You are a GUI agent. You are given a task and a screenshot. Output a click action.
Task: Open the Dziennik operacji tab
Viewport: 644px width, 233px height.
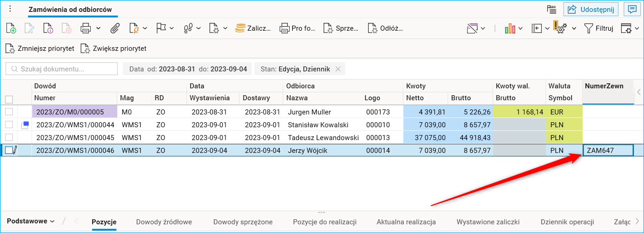(567, 222)
